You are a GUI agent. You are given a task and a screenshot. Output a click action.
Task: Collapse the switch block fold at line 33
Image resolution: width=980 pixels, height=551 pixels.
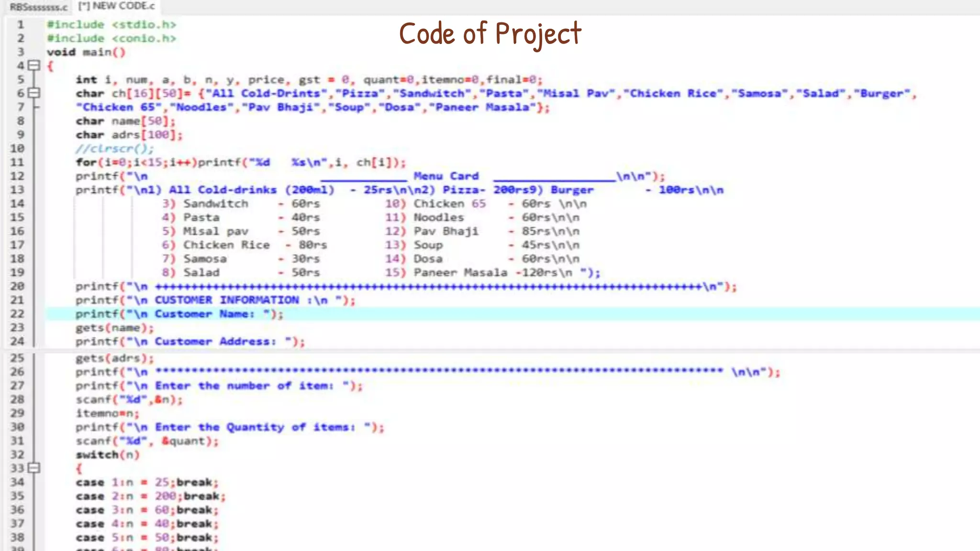34,468
